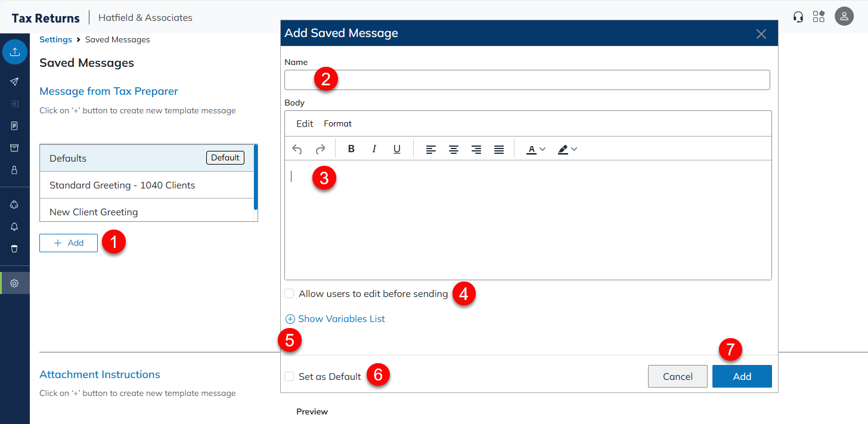
Task: Center-align the message body text
Action: point(453,149)
